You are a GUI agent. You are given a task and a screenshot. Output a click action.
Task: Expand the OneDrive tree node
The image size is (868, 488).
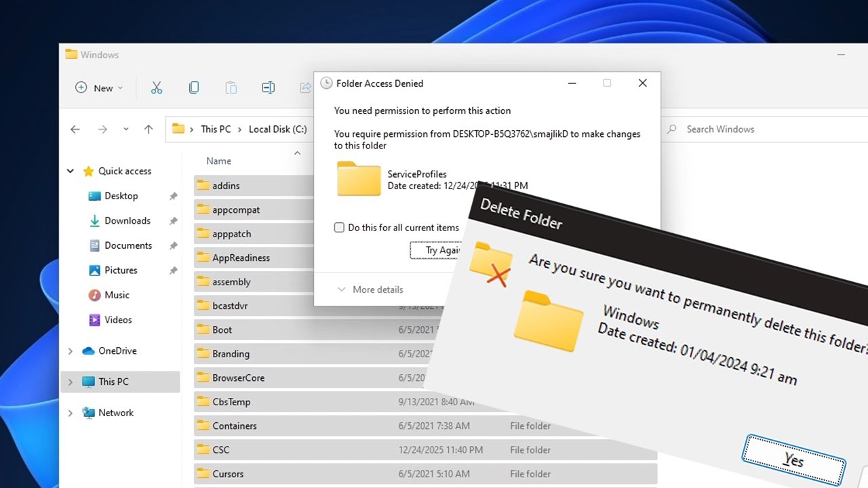tap(71, 351)
